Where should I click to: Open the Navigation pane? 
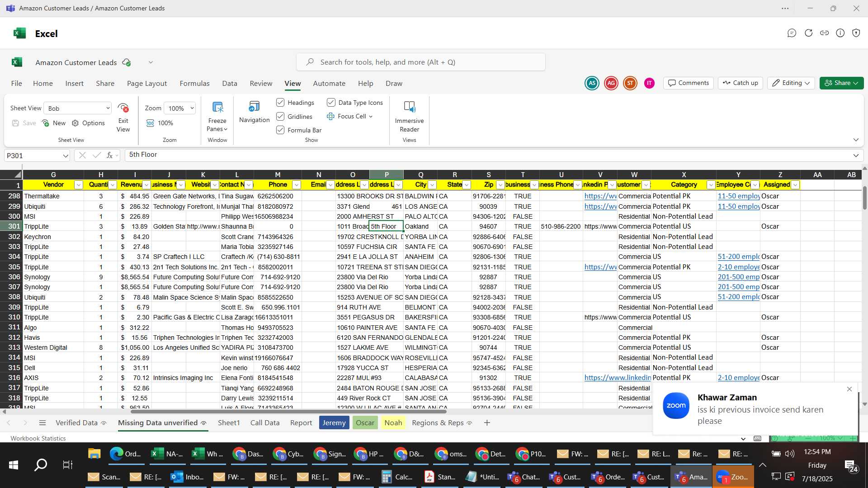click(254, 112)
